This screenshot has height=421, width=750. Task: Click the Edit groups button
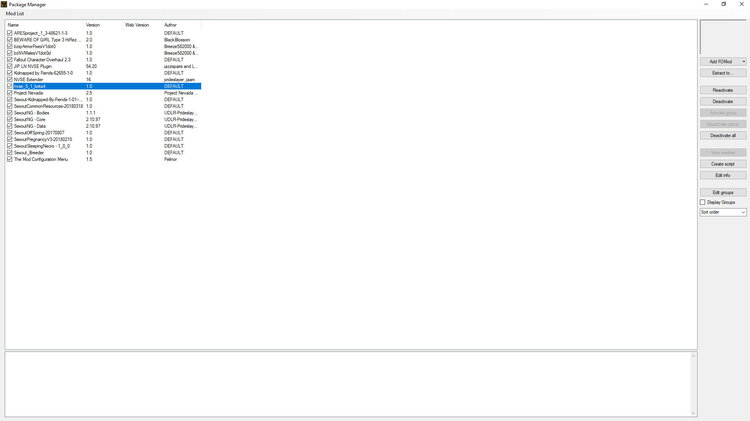(x=723, y=192)
